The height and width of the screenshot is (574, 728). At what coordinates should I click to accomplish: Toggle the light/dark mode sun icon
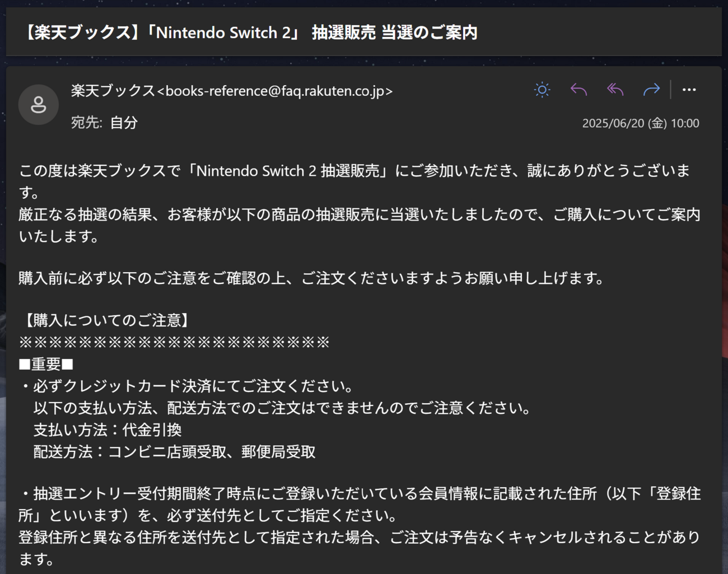point(542,90)
